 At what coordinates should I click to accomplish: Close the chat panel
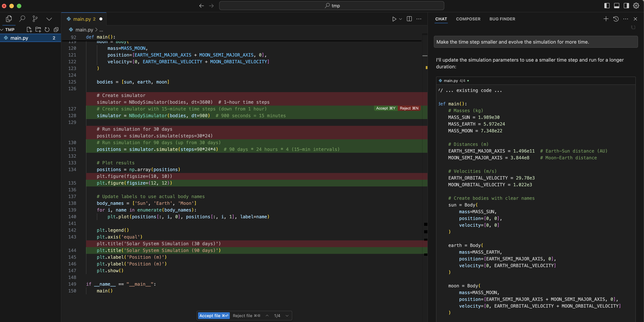pos(635,19)
